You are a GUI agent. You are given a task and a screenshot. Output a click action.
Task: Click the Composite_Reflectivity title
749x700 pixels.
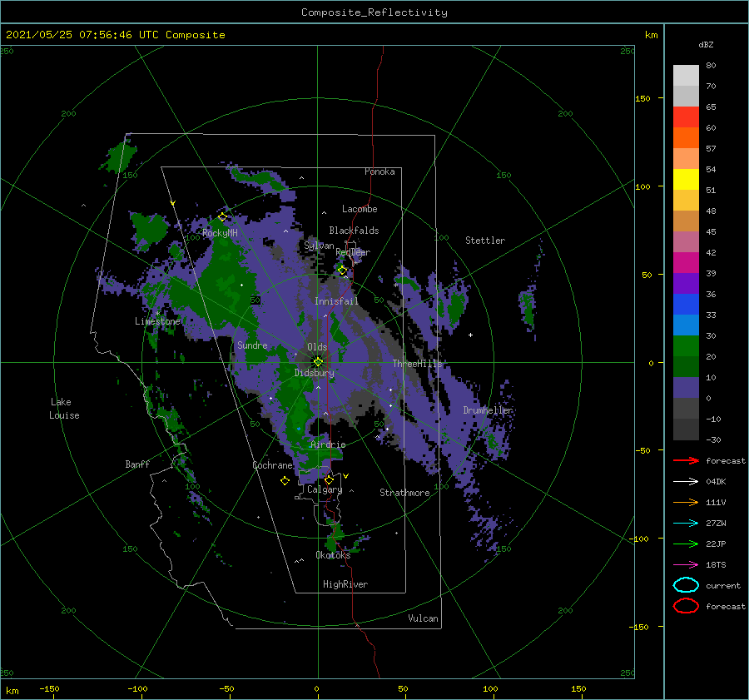click(374, 12)
